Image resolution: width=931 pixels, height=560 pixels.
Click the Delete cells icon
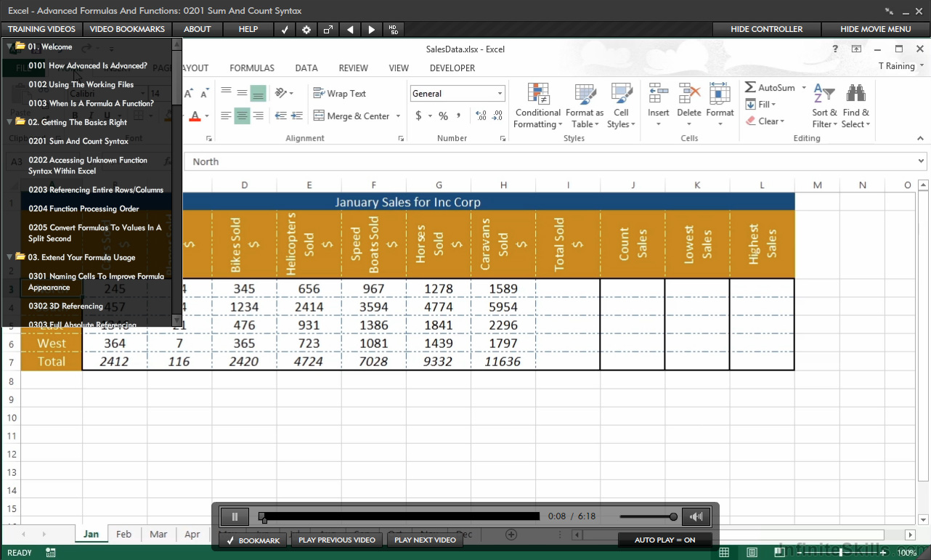689,94
